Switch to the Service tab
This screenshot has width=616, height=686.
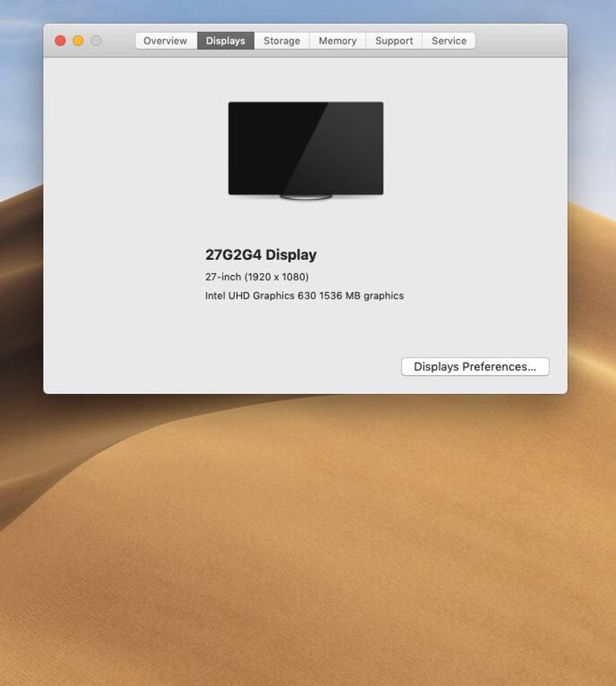click(x=449, y=40)
